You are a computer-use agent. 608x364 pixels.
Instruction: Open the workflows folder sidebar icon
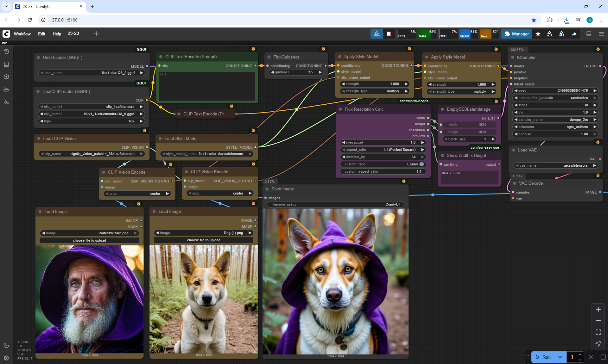pos(6,89)
